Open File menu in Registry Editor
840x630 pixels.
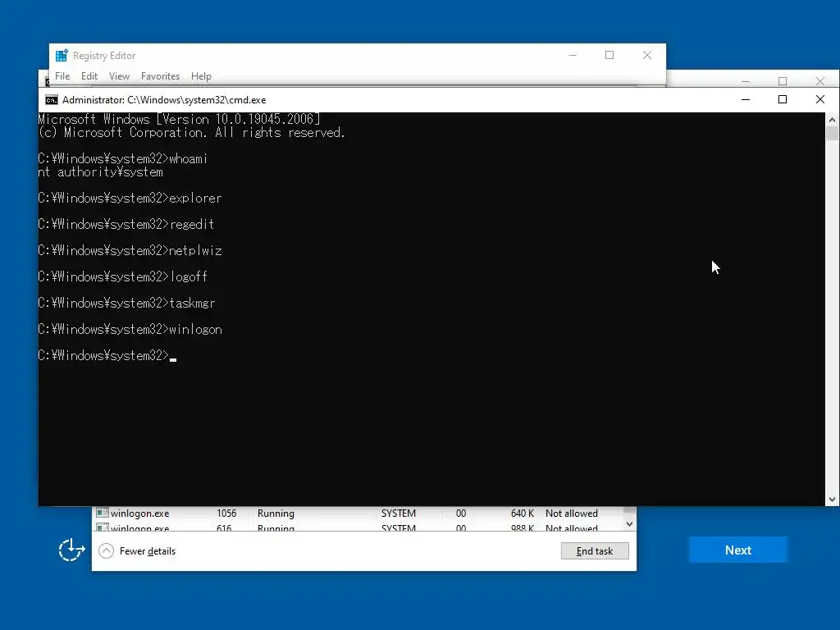(x=62, y=76)
